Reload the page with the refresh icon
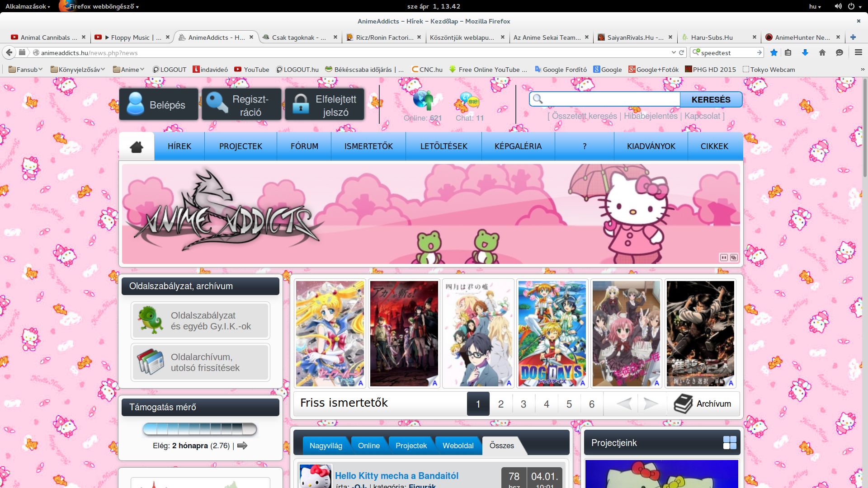The height and width of the screenshot is (488, 868). coord(681,53)
